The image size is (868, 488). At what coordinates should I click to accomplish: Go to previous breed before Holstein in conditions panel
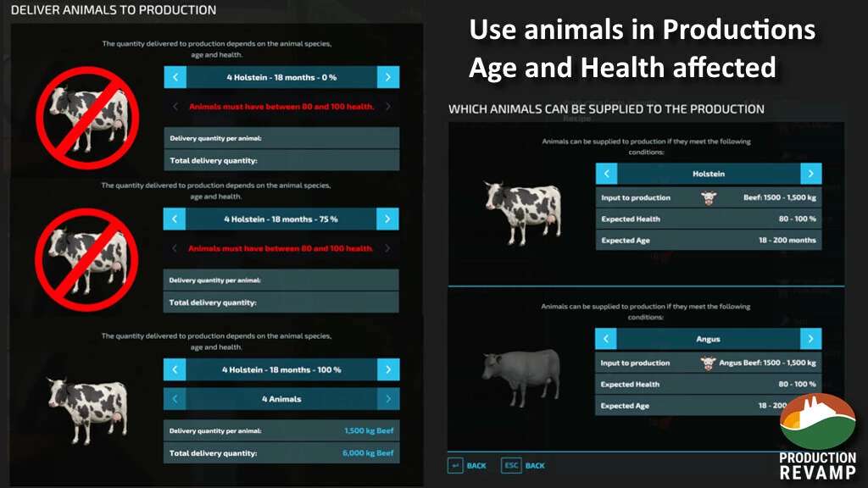[x=606, y=174]
